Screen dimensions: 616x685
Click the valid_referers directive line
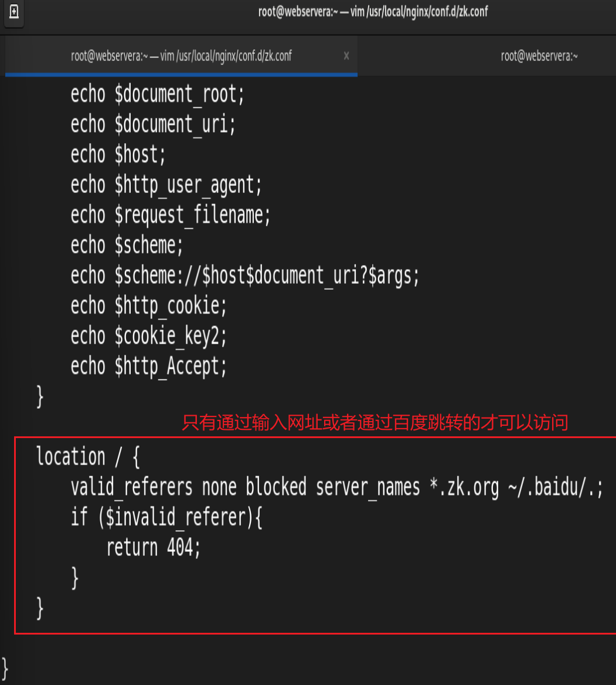[336, 487]
